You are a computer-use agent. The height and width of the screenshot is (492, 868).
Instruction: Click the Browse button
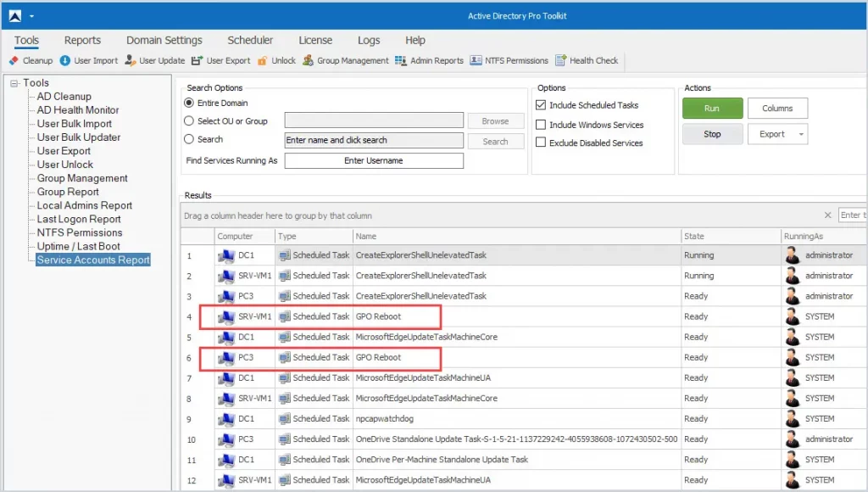tap(495, 120)
